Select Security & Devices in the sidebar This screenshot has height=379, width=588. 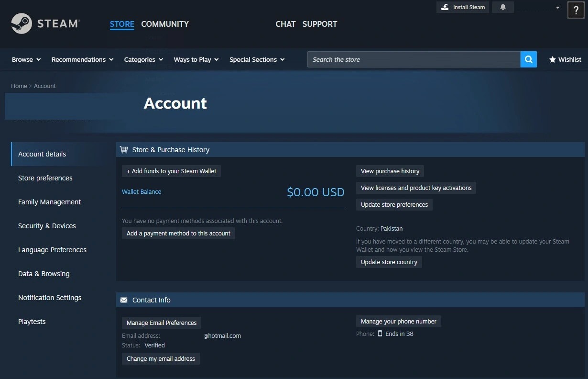tap(61, 226)
